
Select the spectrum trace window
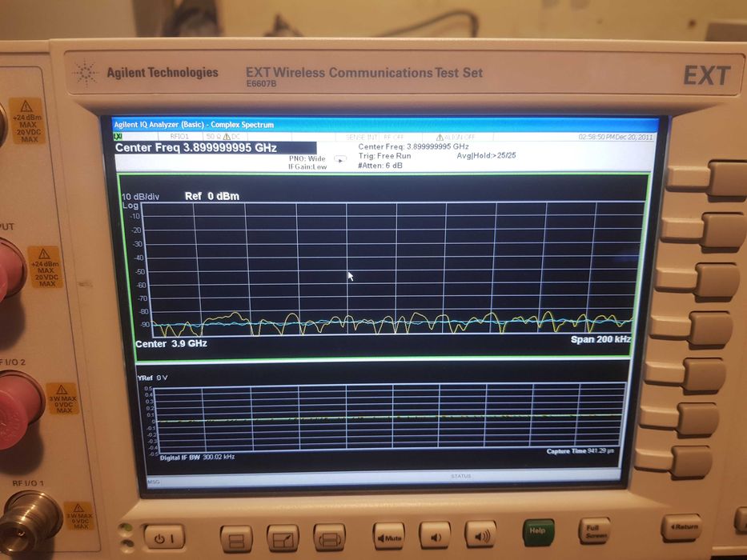[384, 266]
